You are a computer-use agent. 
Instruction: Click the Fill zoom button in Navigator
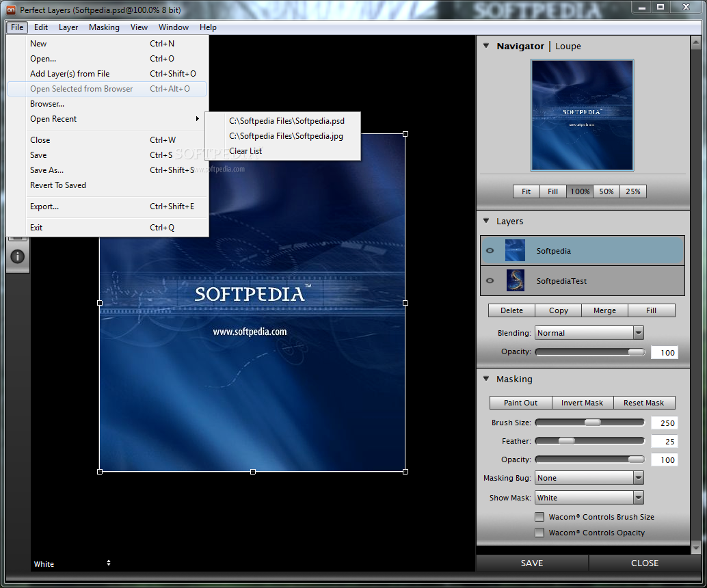pos(552,191)
